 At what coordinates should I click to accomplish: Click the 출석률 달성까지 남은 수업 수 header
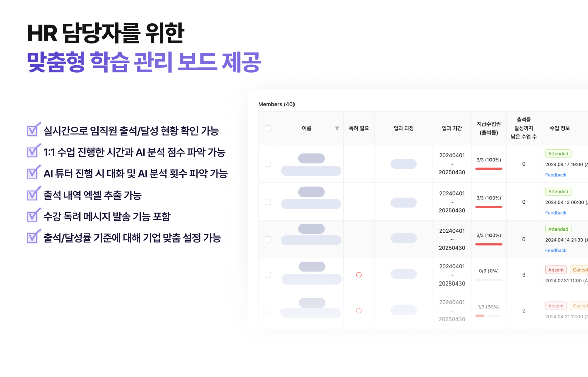[x=524, y=128]
